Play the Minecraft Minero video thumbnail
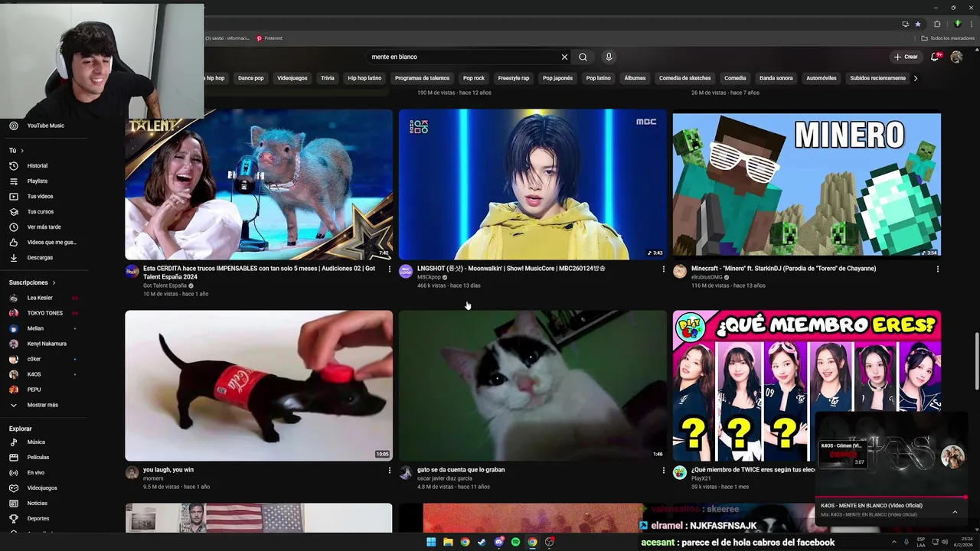The width and height of the screenshot is (980, 551). 807,184
